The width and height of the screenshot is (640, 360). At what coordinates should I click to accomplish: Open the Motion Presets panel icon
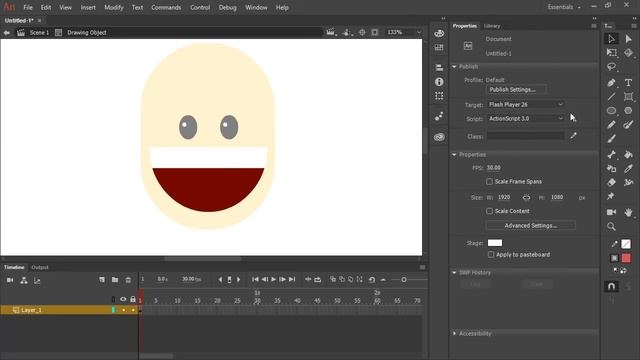point(439,117)
